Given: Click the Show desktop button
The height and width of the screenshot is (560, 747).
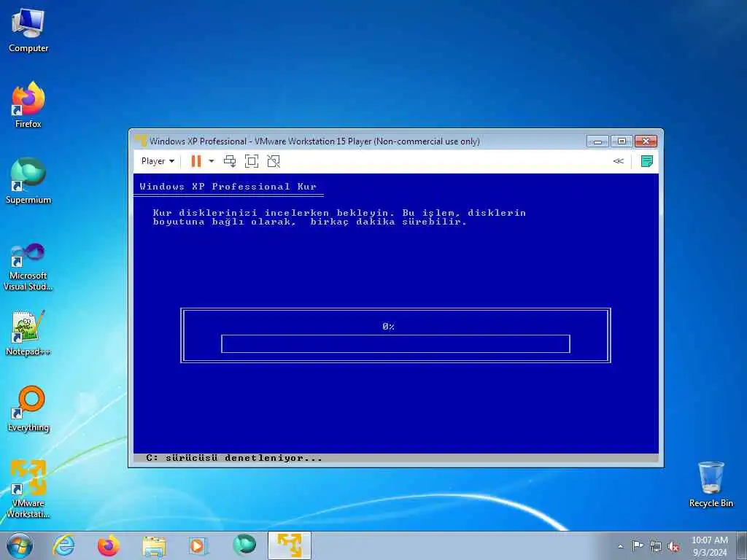Looking at the screenshot, I should coord(742,545).
